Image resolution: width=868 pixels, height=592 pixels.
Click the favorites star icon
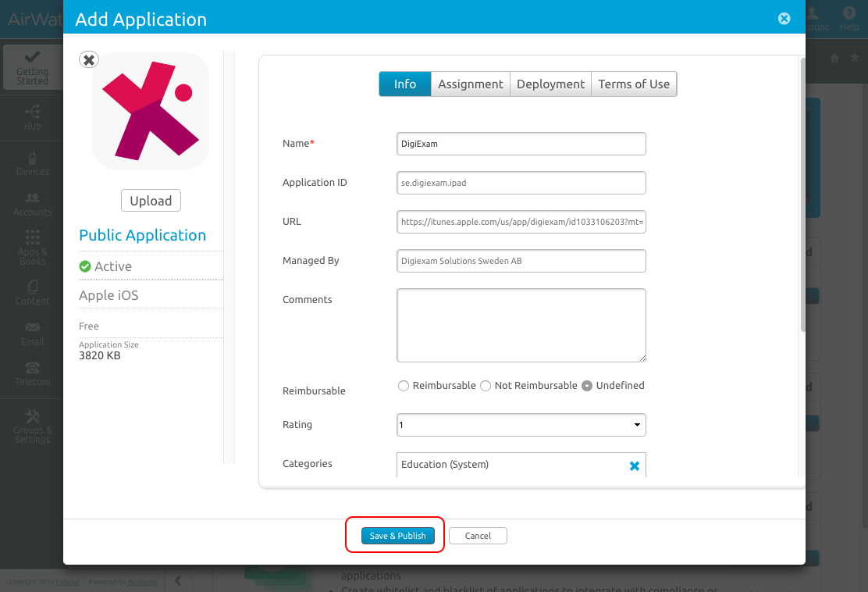[x=855, y=58]
